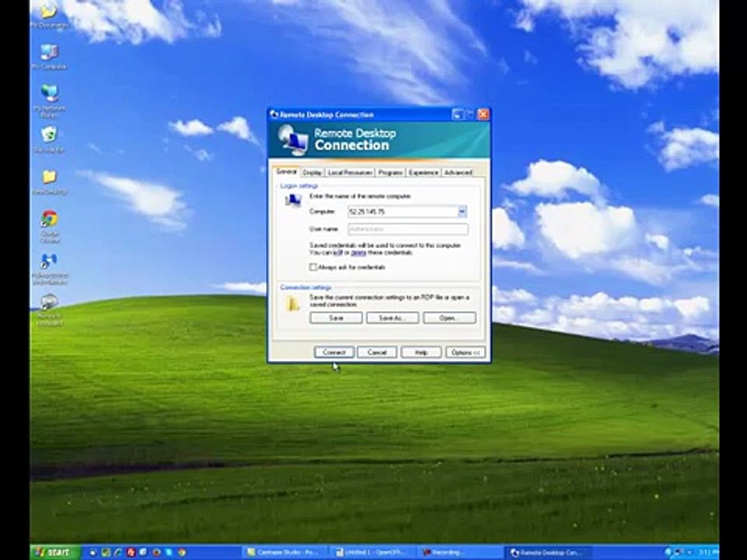The width and height of the screenshot is (747, 560).
Task: Expand the Computer address dropdown
Action: pyautogui.click(x=462, y=212)
